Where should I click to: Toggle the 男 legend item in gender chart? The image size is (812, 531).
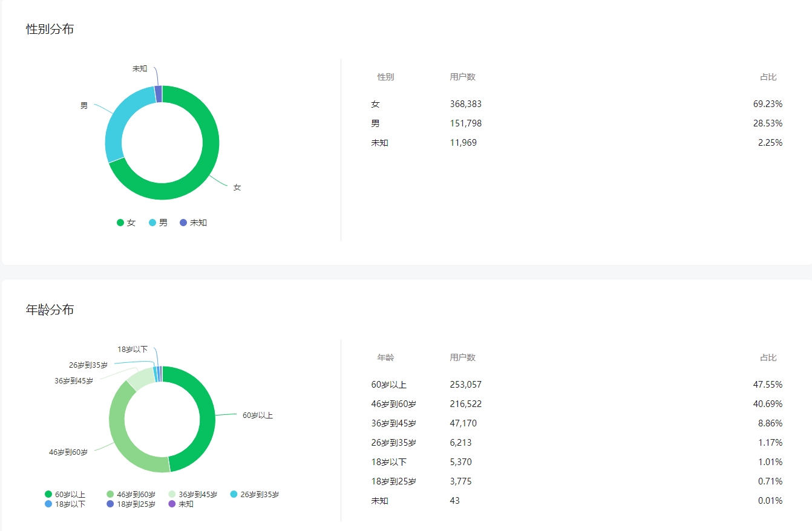pos(159,223)
